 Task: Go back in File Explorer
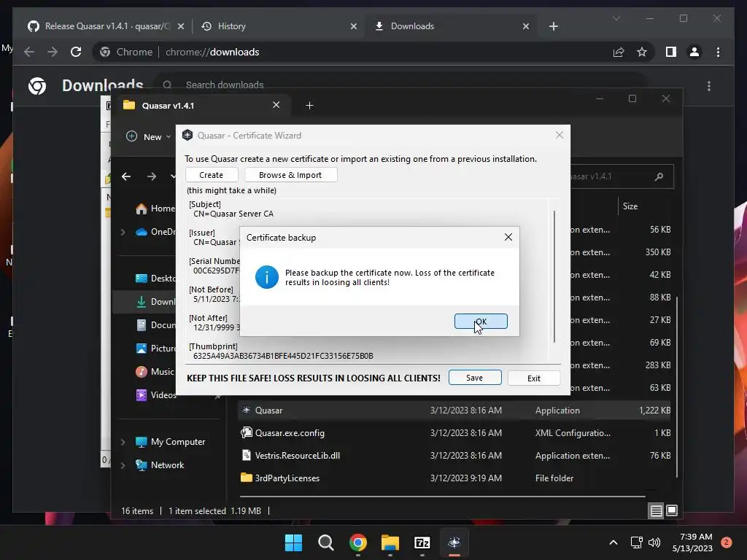(126, 176)
